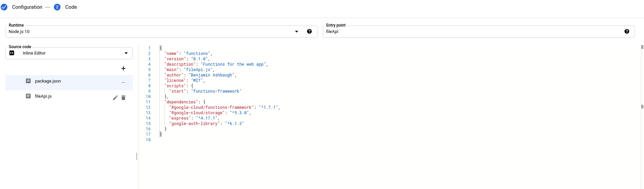Open the fileApi.js file
Screen dimensions: 644x189
(43, 96)
